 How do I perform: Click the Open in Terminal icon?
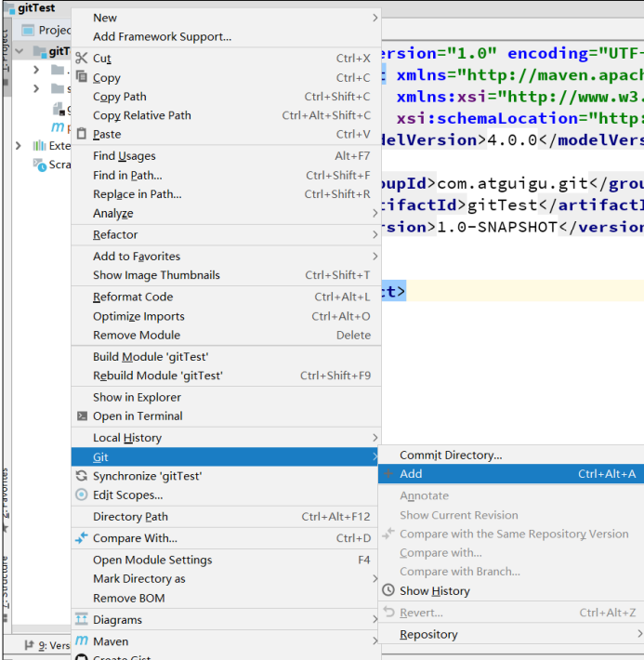[x=82, y=416]
